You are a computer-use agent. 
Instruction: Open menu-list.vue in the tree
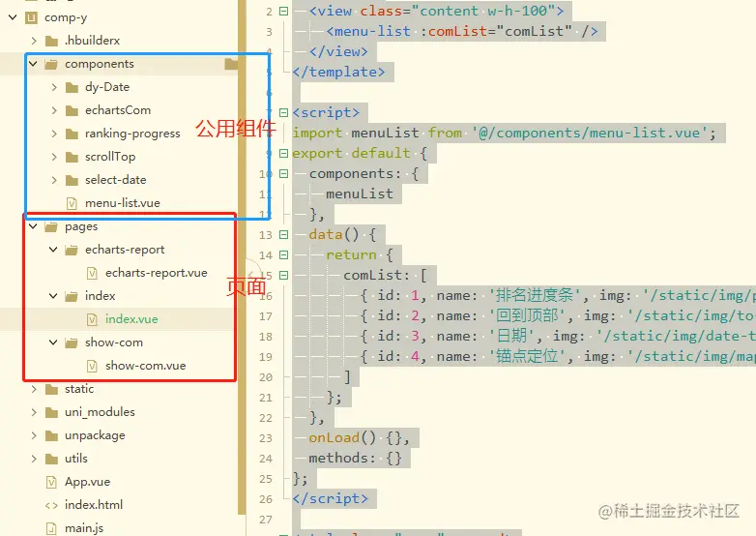[x=123, y=203]
